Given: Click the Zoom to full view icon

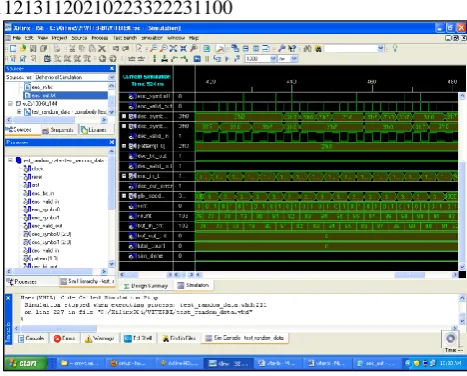Looking at the screenshot, I should click(173, 49).
